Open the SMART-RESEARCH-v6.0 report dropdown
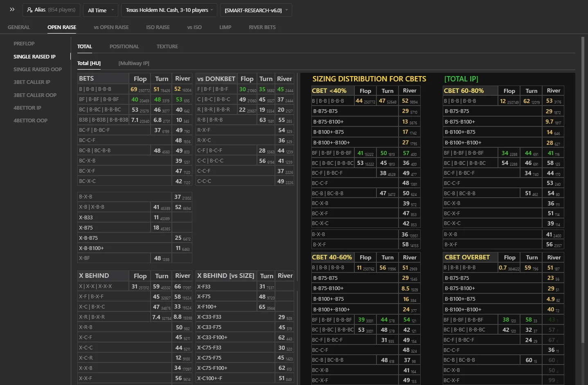The height and width of the screenshot is (385, 588). point(256,10)
